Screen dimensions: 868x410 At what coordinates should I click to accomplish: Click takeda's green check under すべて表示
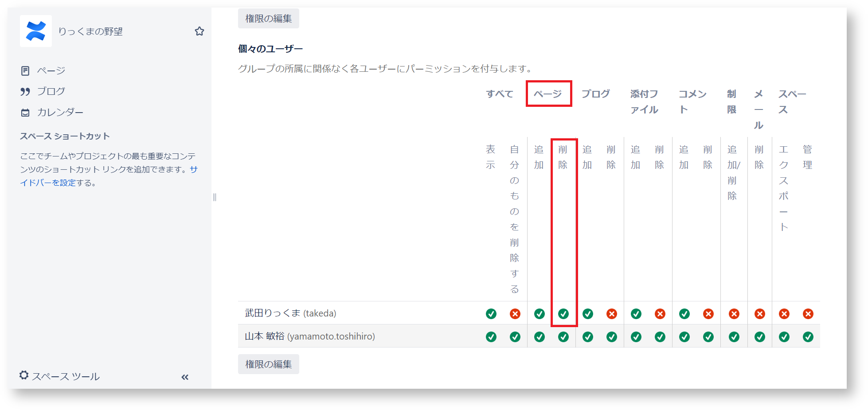point(491,314)
